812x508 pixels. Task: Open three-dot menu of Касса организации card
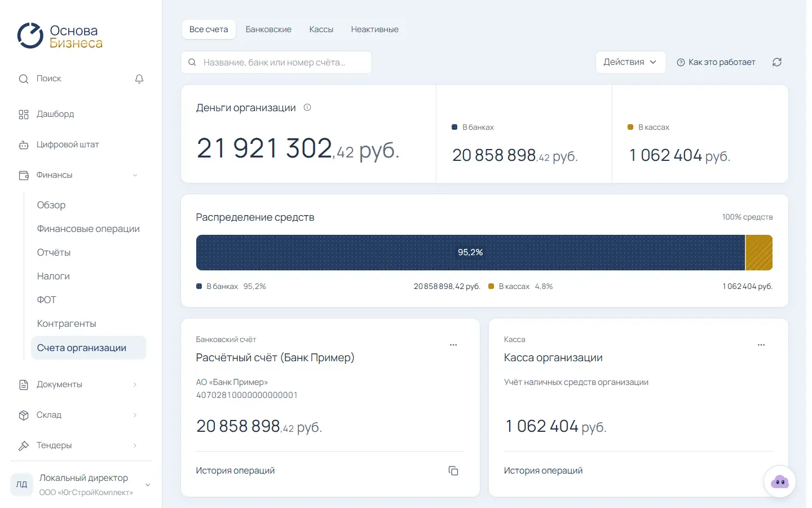(x=761, y=345)
